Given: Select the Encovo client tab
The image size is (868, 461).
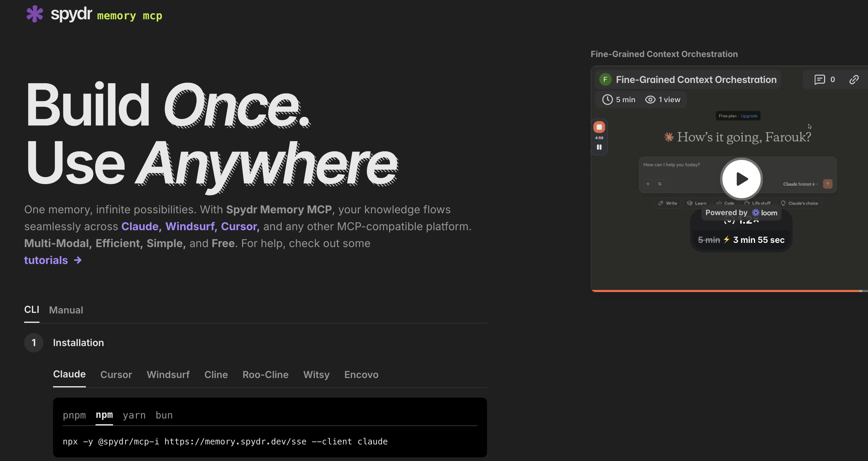Looking at the screenshot, I should [x=361, y=375].
